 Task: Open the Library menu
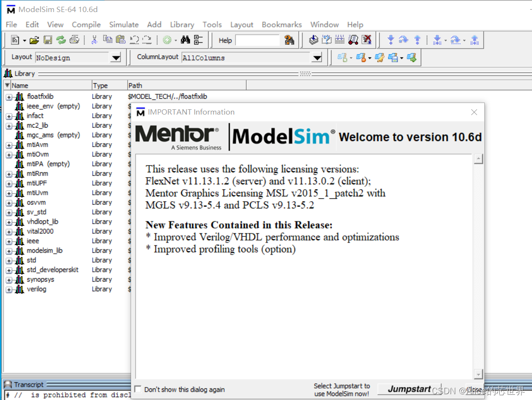(182, 25)
